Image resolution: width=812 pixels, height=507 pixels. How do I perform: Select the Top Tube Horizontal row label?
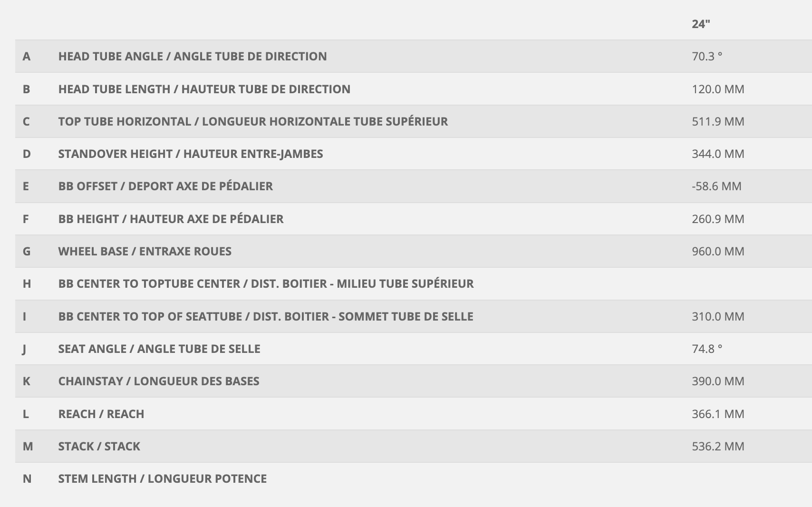(253, 121)
